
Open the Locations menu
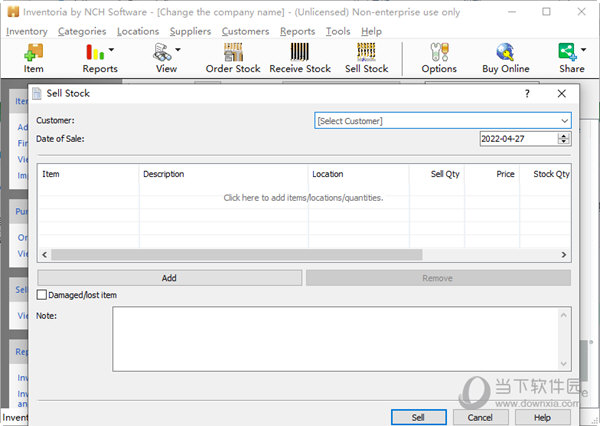pos(138,31)
